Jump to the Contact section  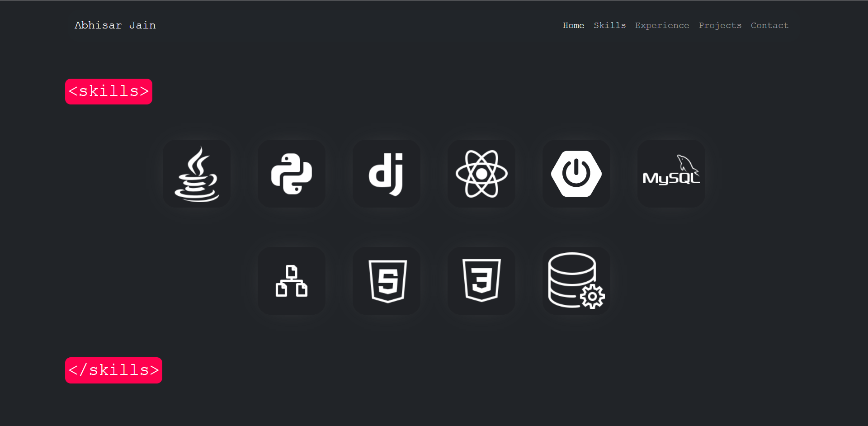tap(769, 25)
